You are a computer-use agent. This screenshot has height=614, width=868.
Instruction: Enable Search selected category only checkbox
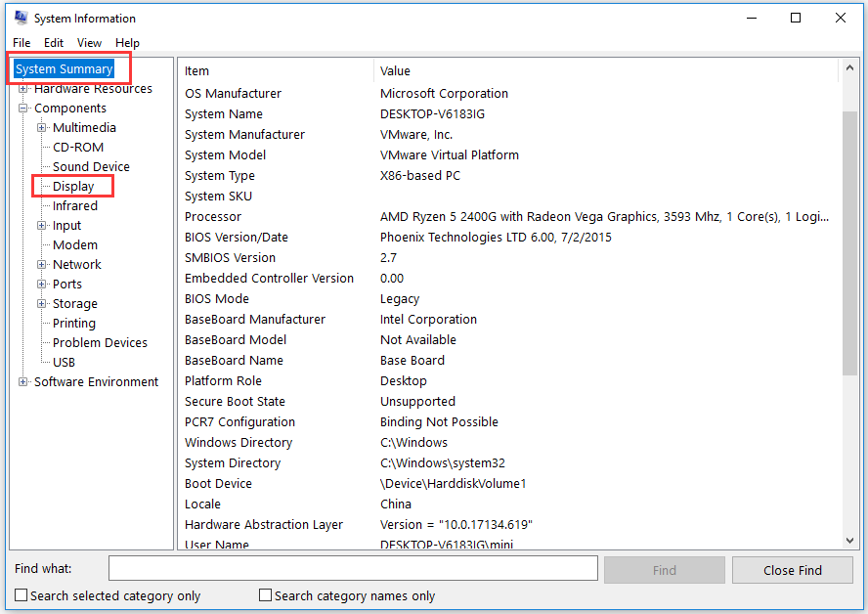[x=22, y=595]
